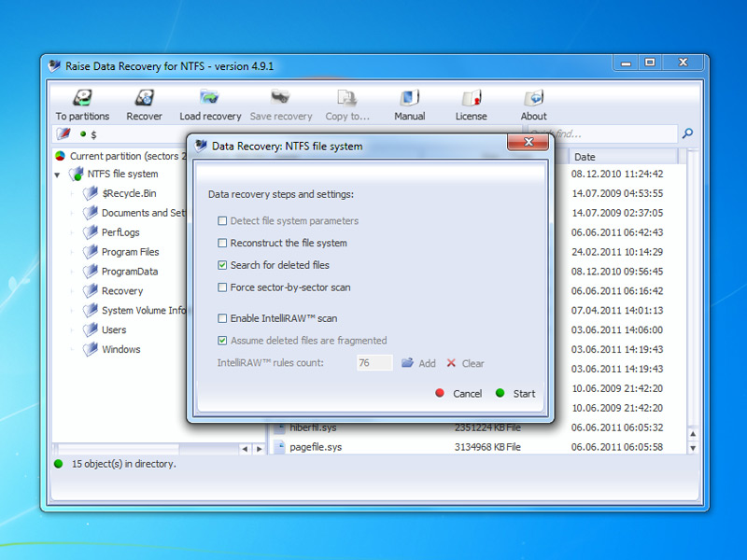Screen dimensions: 747x560
Task: Select Current partition tree label
Action: coord(128,156)
